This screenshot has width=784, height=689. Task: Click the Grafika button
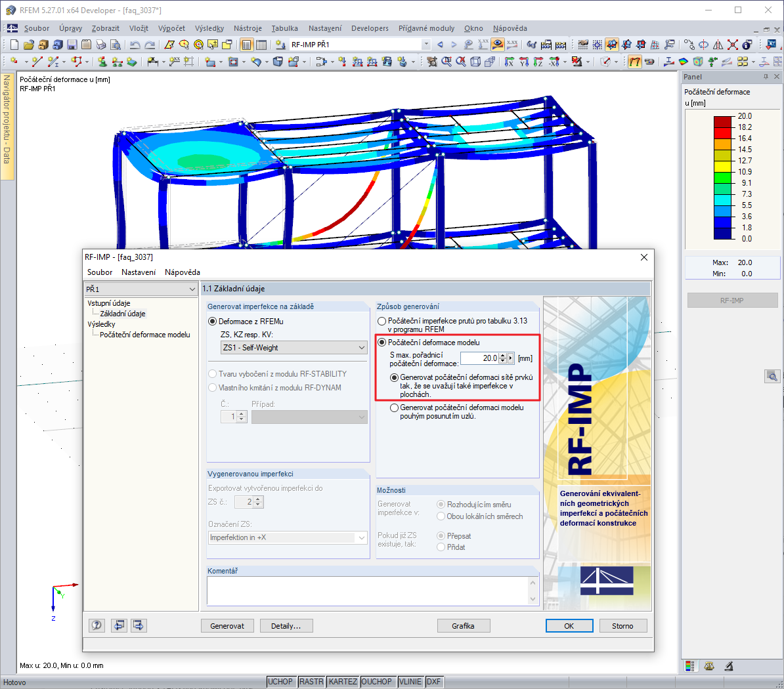(463, 625)
